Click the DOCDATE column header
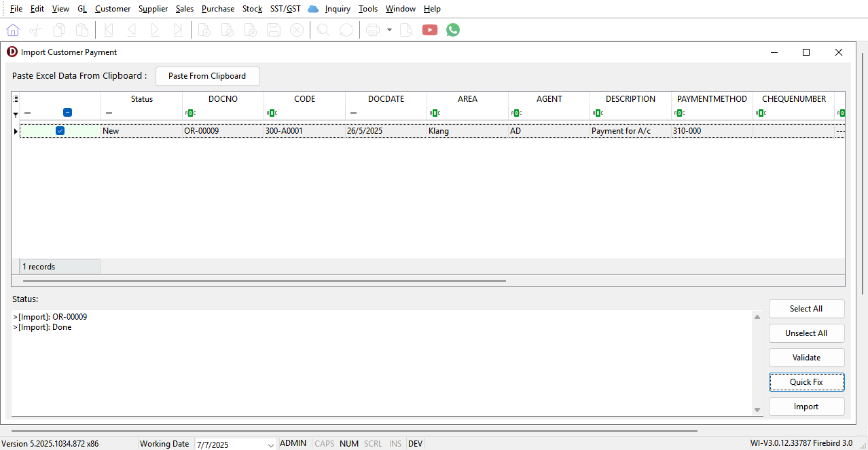Image resolution: width=868 pixels, height=450 pixels. [x=386, y=99]
